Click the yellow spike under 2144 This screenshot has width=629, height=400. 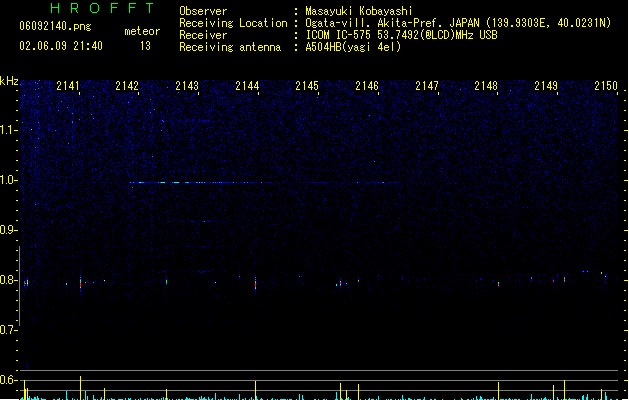point(256,390)
